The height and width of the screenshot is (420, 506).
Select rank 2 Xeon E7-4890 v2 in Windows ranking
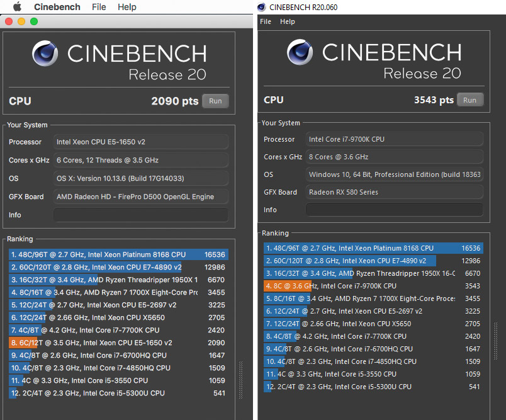pyautogui.click(x=373, y=261)
